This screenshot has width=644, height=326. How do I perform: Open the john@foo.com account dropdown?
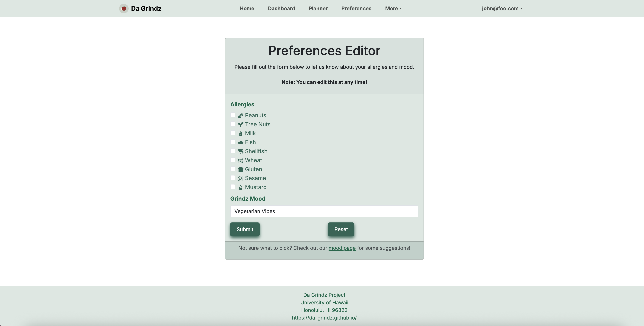tap(502, 9)
